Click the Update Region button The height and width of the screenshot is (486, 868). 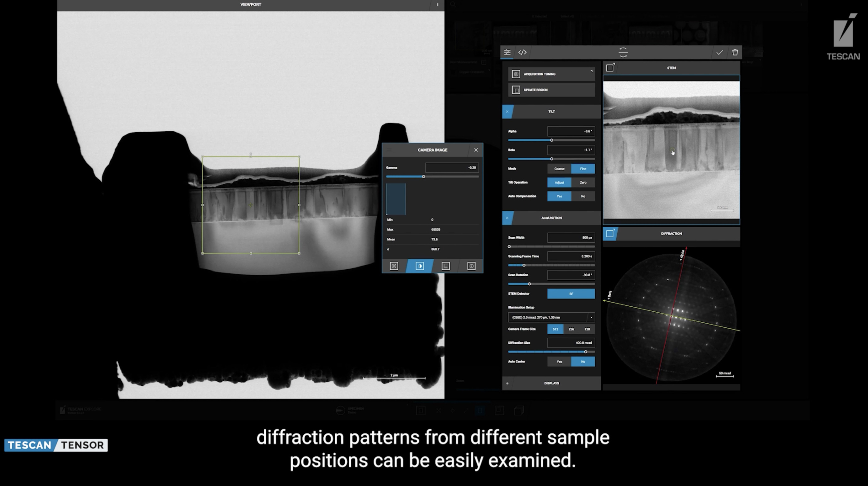click(x=551, y=90)
